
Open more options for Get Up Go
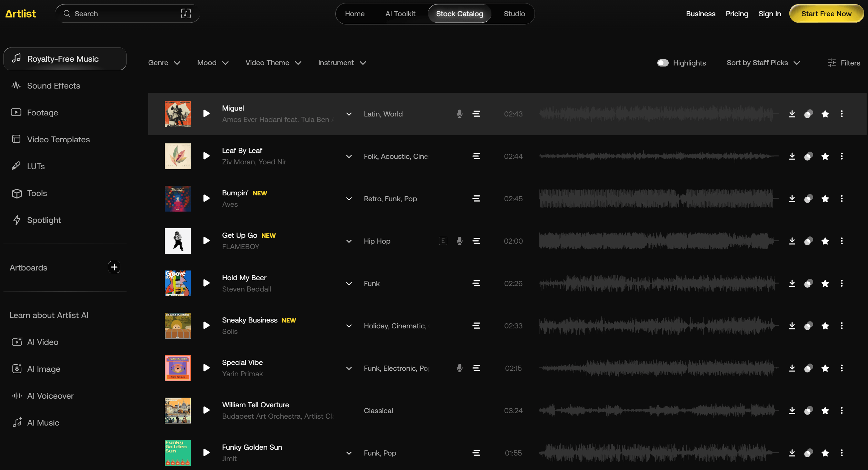(841, 241)
